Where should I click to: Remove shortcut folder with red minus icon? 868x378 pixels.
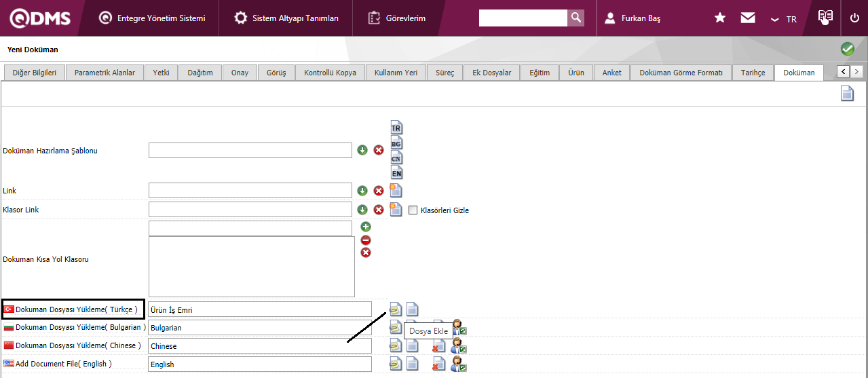point(366,240)
